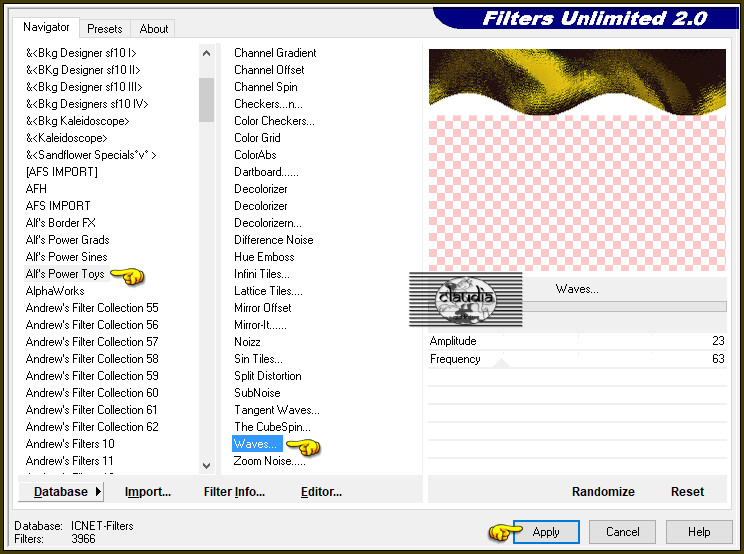Select Difference Noise filter
Viewport: 744px width, 554px height.
[273, 240]
